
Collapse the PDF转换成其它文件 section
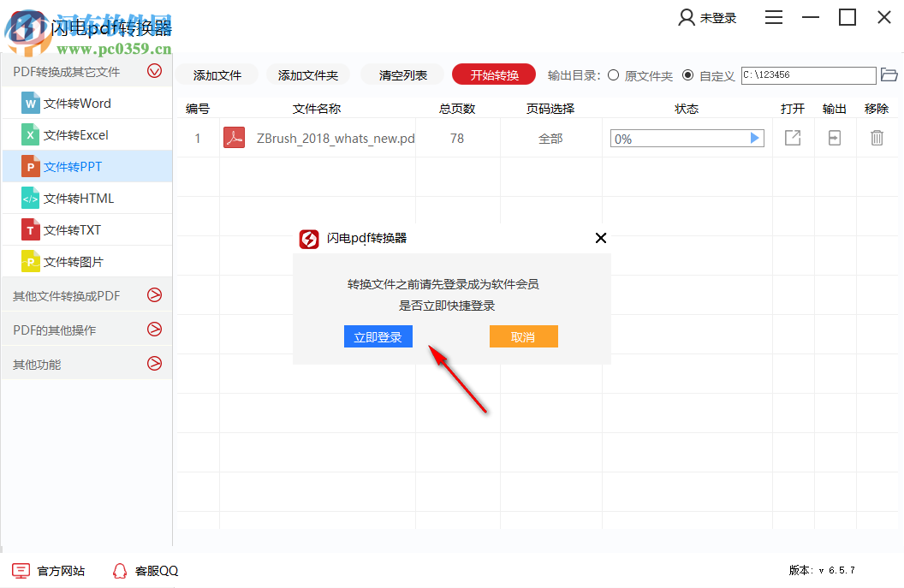(155, 72)
